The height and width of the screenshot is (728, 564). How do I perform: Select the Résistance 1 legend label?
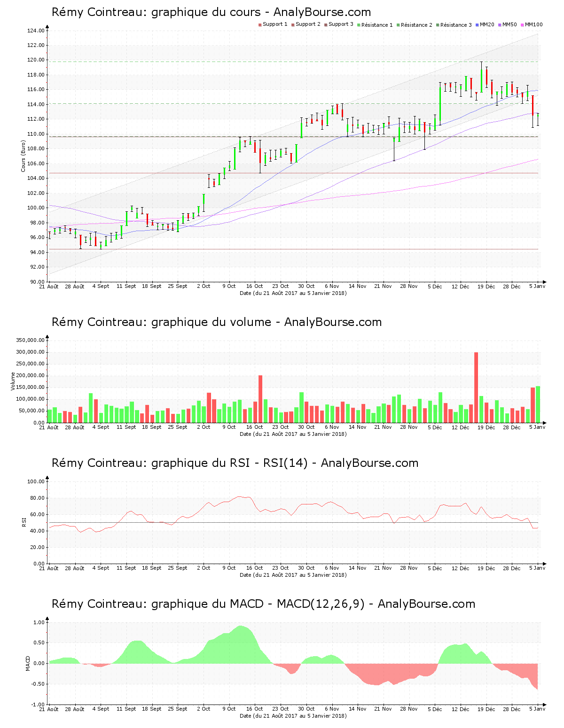point(377,25)
